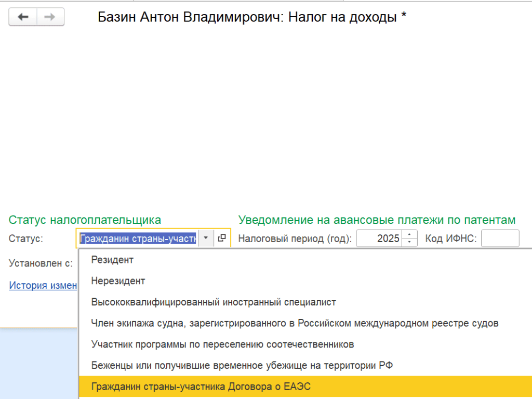Go forward with the right arrow button

[x=50, y=17]
